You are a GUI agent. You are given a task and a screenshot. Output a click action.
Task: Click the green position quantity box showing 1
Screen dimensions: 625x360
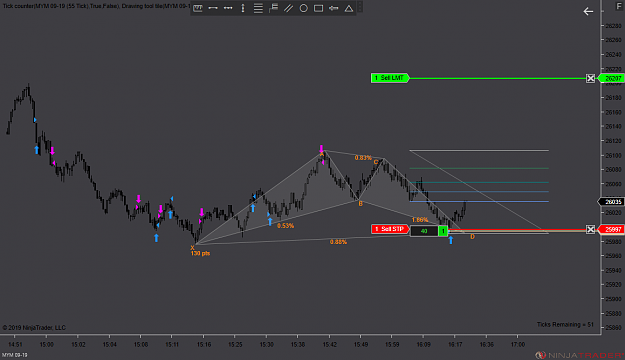pos(443,231)
